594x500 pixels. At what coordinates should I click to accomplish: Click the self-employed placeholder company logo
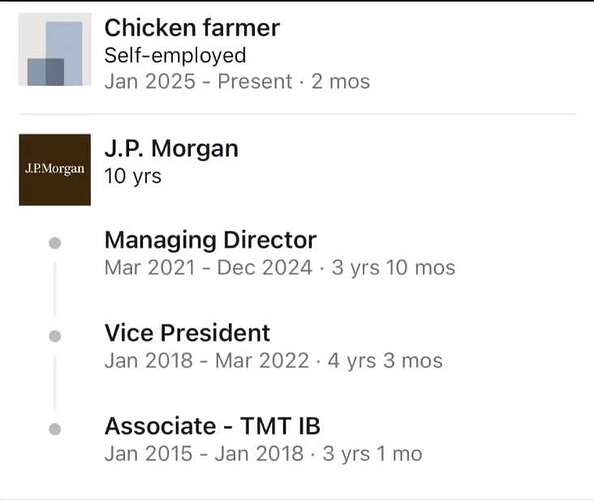55,50
